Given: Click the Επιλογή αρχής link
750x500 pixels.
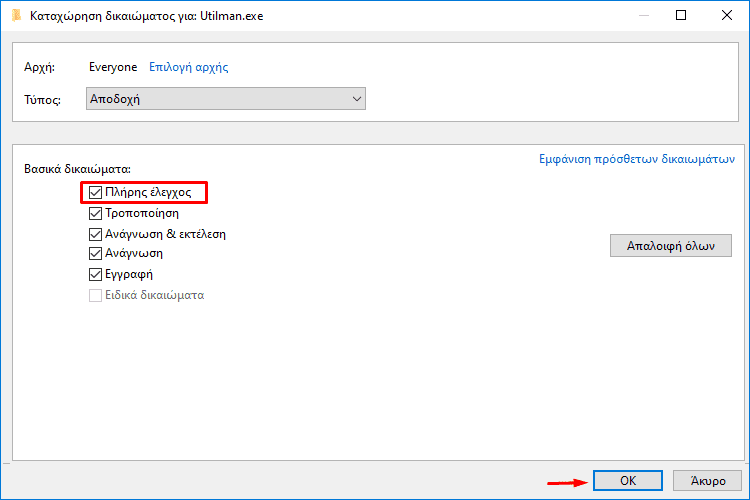Looking at the screenshot, I should click(188, 67).
